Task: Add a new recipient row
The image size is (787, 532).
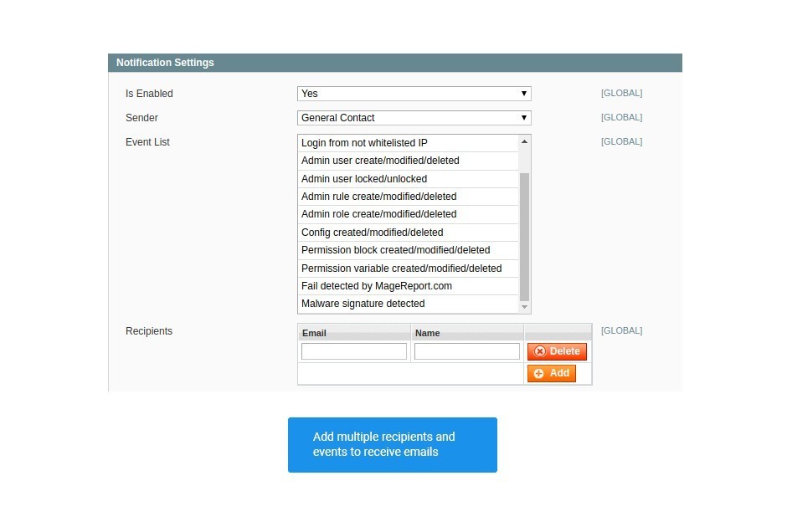Action: 551,374
